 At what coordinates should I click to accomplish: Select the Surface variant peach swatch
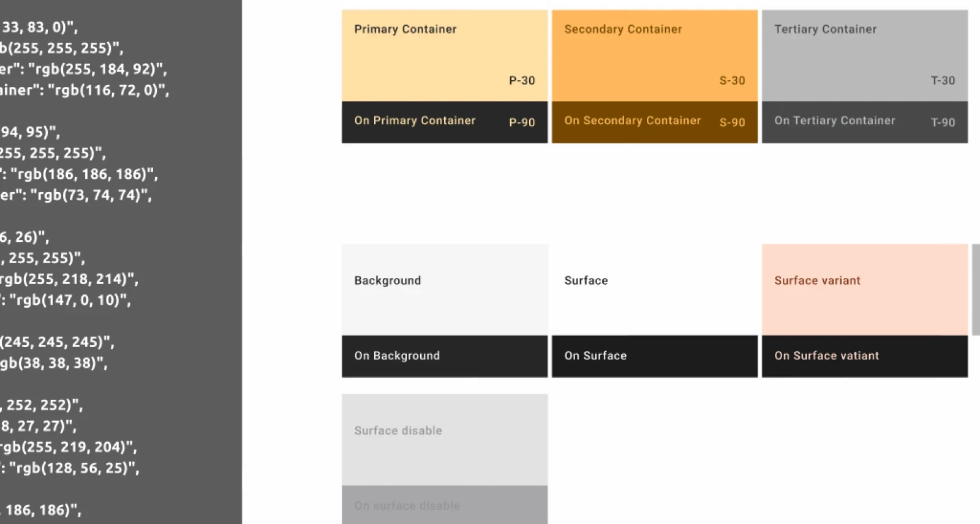click(864, 288)
